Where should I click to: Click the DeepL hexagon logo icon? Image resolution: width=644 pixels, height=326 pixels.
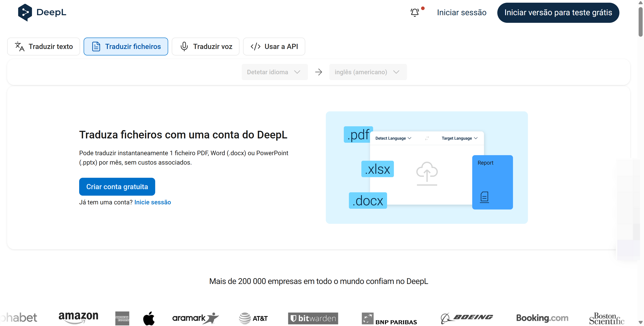(25, 12)
